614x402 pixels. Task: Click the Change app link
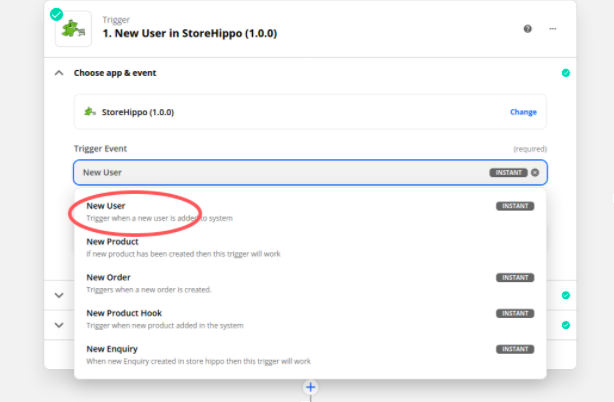(x=523, y=112)
